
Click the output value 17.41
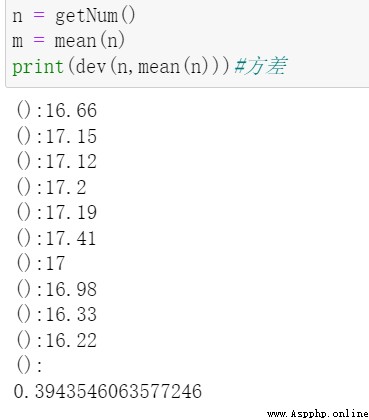pos(71,238)
